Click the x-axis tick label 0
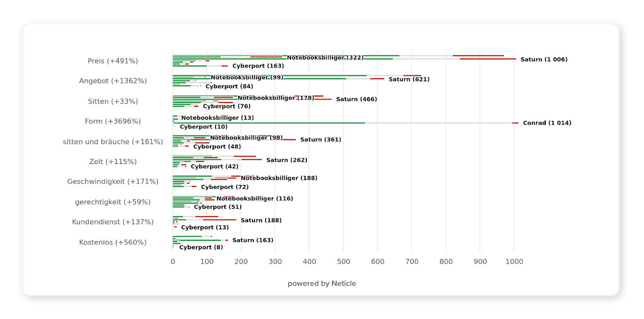This screenshot has height=319, width=644. (x=173, y=262)
